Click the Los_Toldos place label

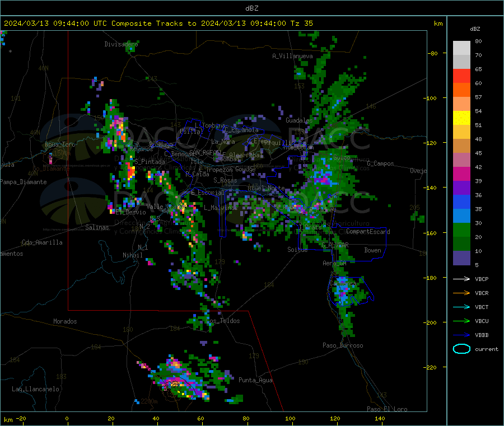(x=223, y=321)
